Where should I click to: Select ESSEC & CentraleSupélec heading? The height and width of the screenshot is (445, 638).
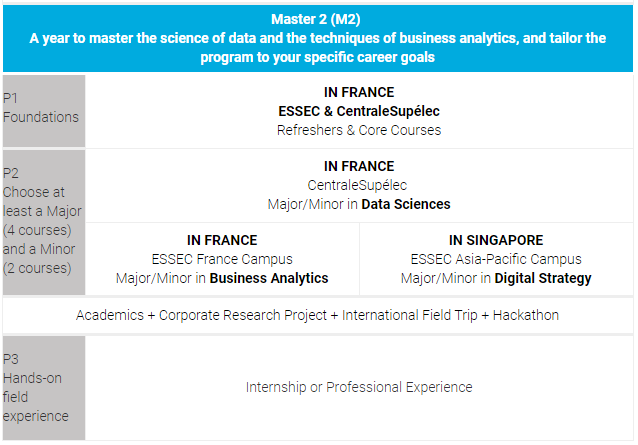tap(359, 111)
